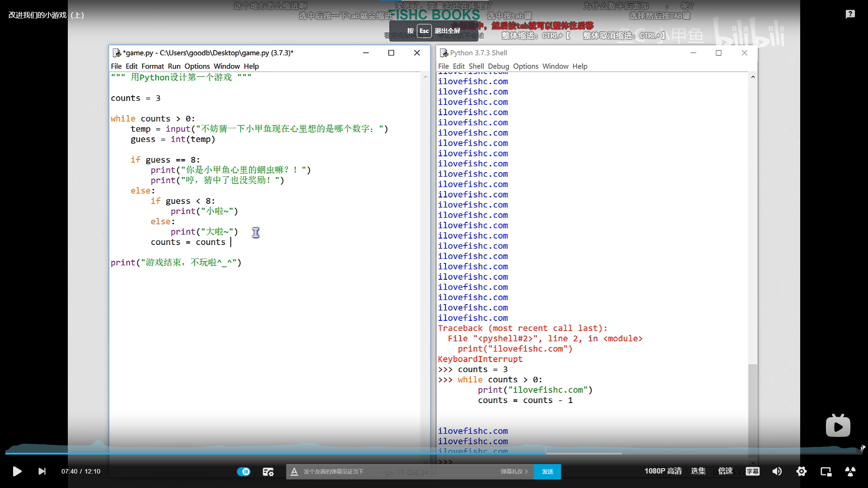Open Window menu in Python Shell
Screen dimensions: 868x488
click(556, 66)
